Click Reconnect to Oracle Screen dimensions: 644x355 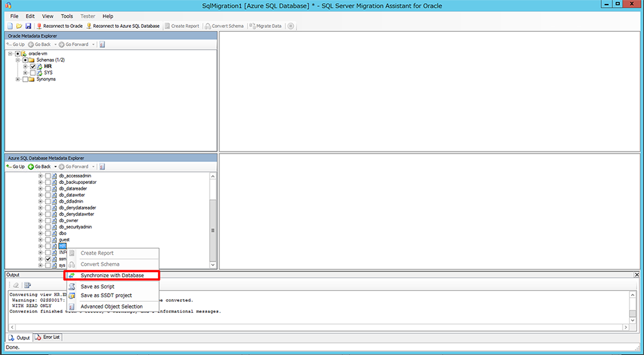click(x=60, y=26)
